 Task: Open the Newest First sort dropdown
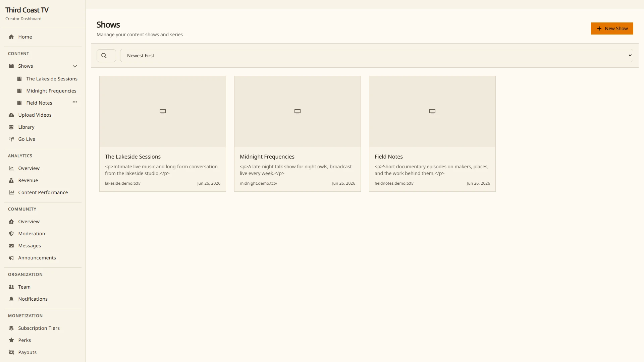[x=376, y=56]
